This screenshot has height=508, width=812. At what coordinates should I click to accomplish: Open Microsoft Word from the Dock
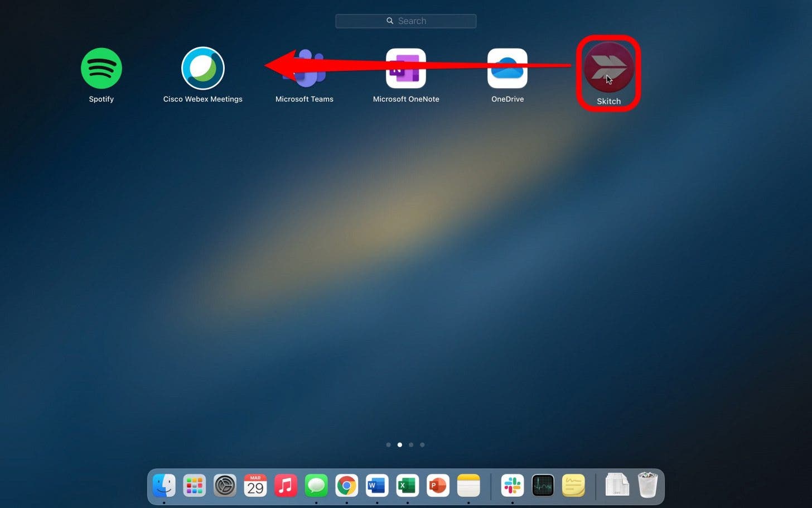point(376,485)
